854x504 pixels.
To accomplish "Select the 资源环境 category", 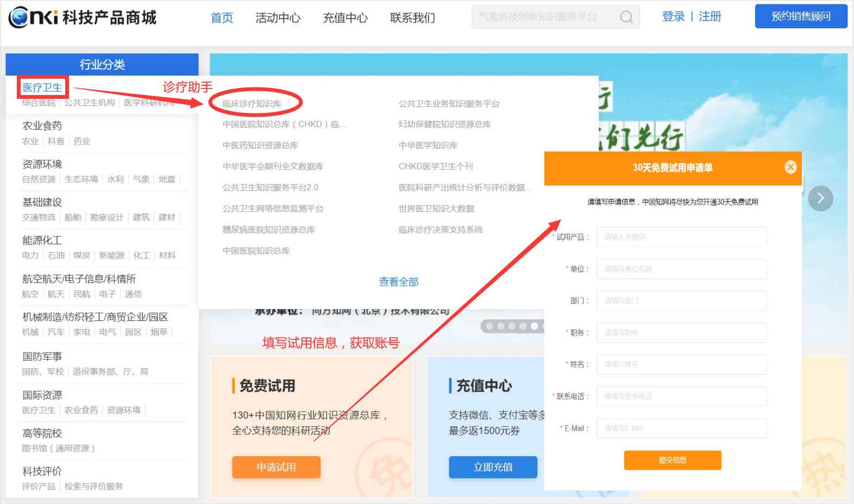I will [x=42, y=164].
